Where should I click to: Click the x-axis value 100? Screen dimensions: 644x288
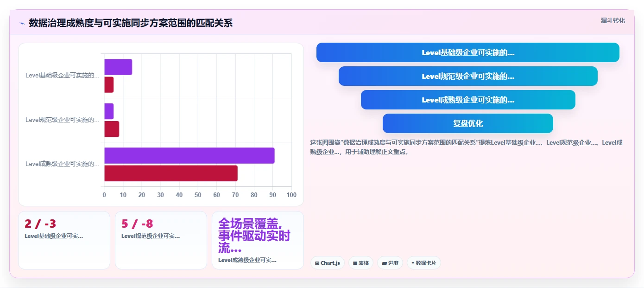(291, 195)
